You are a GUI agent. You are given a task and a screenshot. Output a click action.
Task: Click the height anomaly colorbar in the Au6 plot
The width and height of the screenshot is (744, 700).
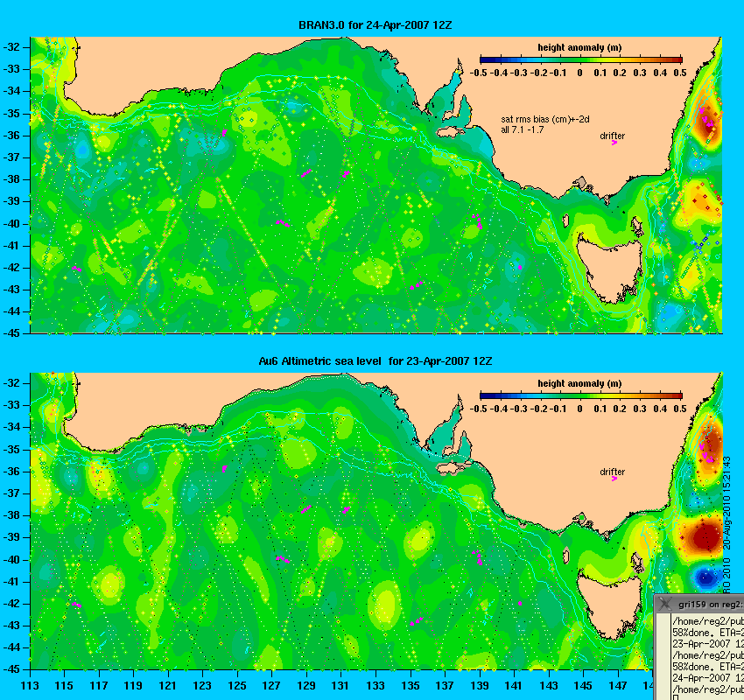(x=581, y=395)
